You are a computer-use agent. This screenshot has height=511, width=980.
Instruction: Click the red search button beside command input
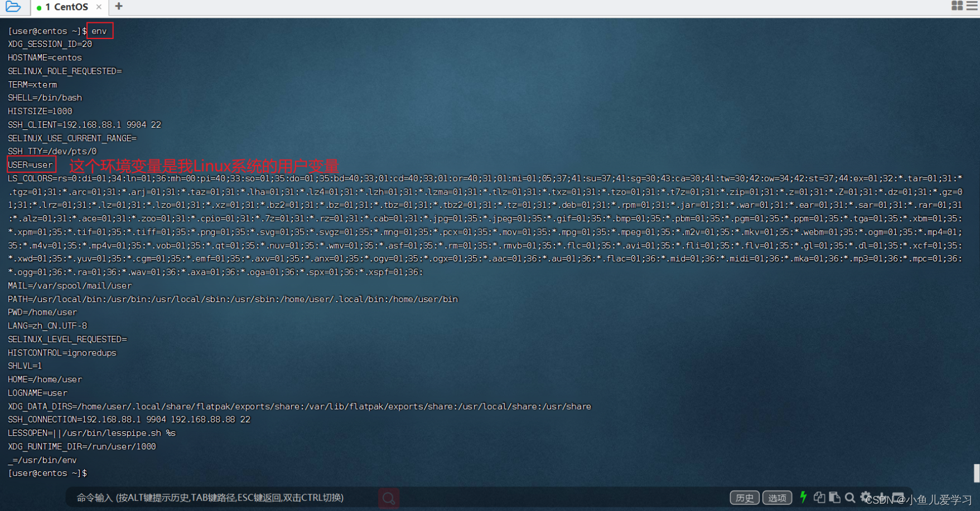[x=389, y=498]
